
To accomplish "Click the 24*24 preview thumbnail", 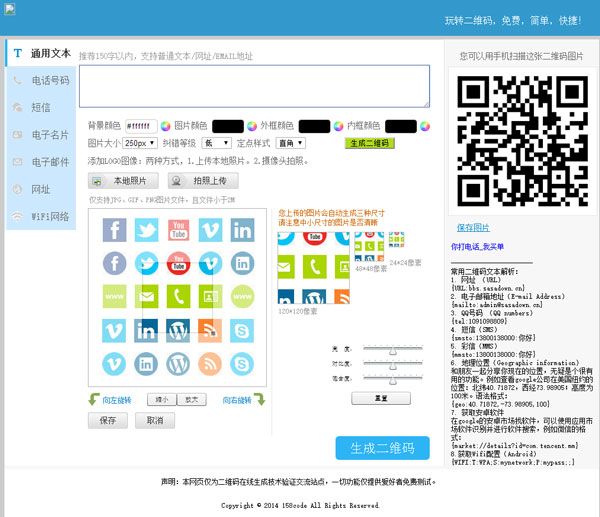I will click(x=396, y=240).
